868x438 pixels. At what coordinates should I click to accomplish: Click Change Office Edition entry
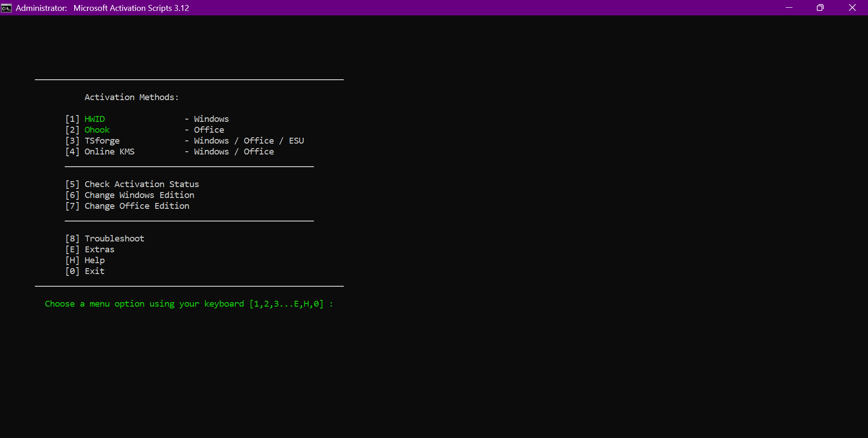[x=127, y=206]
